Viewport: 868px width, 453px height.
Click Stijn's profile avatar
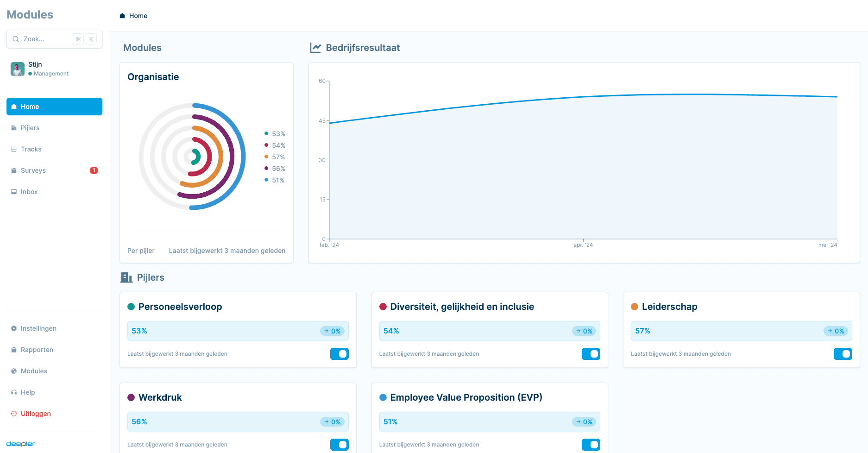coord(18,69)
